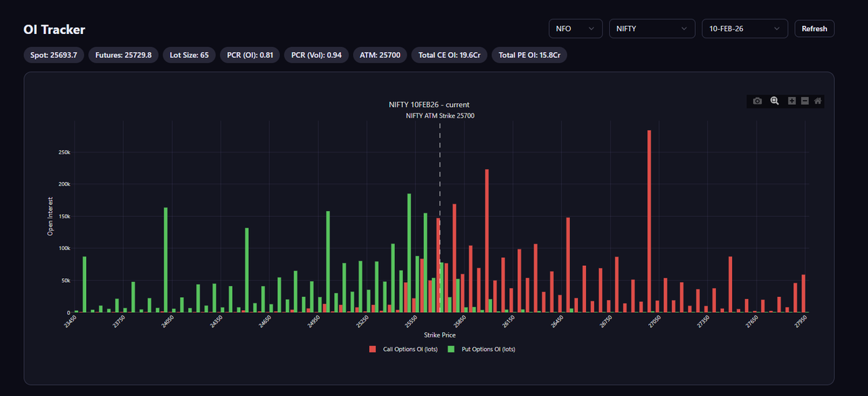Click the PCR (Vol): 0.94 chip
Image resolution: width=868 pixels, height=396 pixels.
[x=316, y=55]
